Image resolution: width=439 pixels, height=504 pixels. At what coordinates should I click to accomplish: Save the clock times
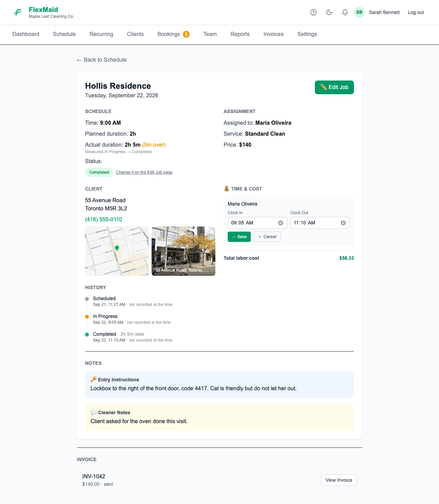pyautogui.click(x=239, y=237)
